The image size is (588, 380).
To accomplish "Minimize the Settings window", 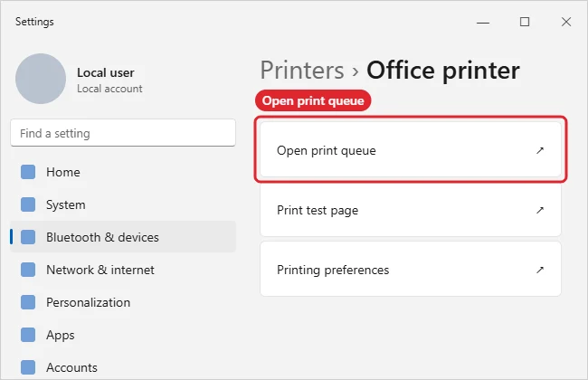I will 483,22.
